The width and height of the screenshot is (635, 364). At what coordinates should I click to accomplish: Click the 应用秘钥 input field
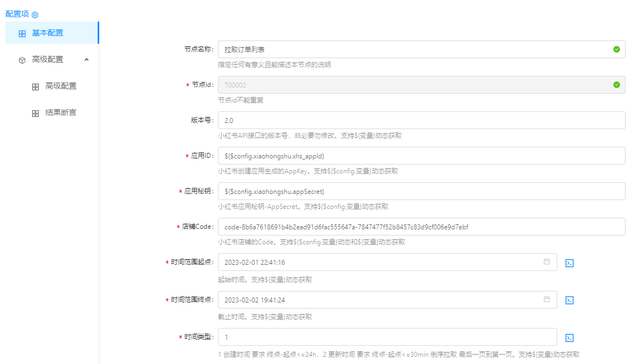pos(421,191)
